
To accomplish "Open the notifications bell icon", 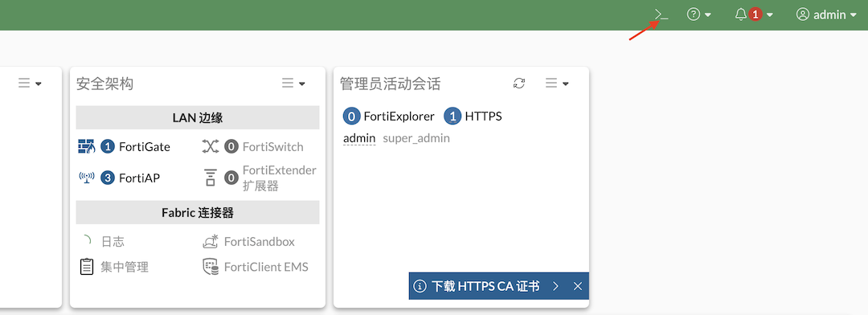I will click(741, 14).
